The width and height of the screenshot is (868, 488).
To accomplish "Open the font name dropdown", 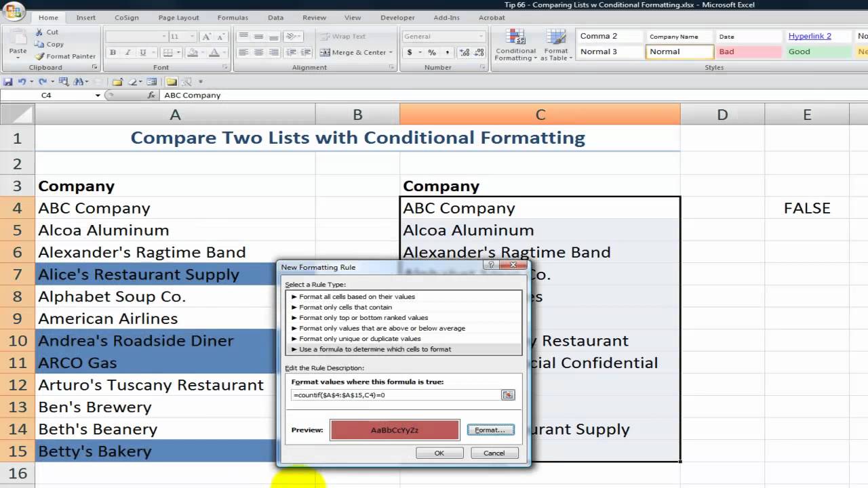I will click(164, 37).
